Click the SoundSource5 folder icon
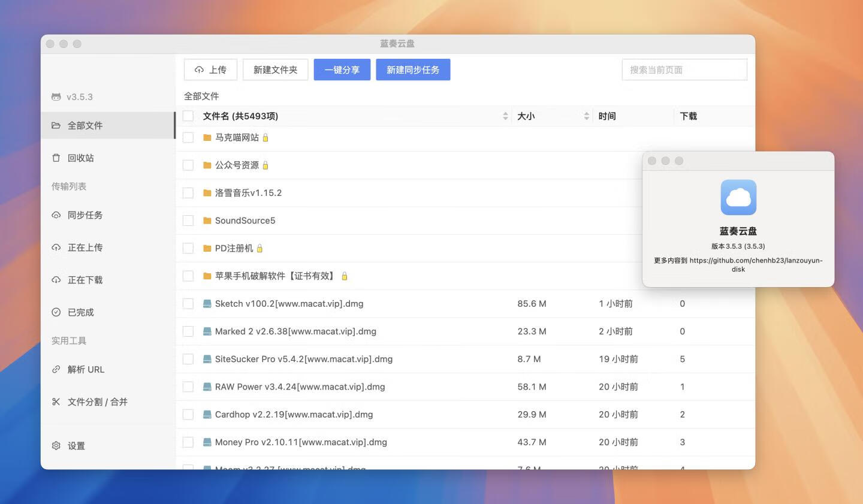863x504 pixels. [207, 221]
